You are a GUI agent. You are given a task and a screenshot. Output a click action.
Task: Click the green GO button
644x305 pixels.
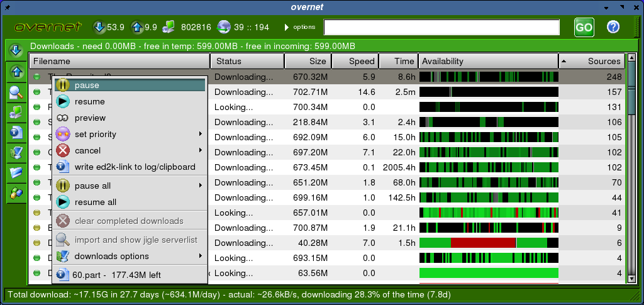584,28
